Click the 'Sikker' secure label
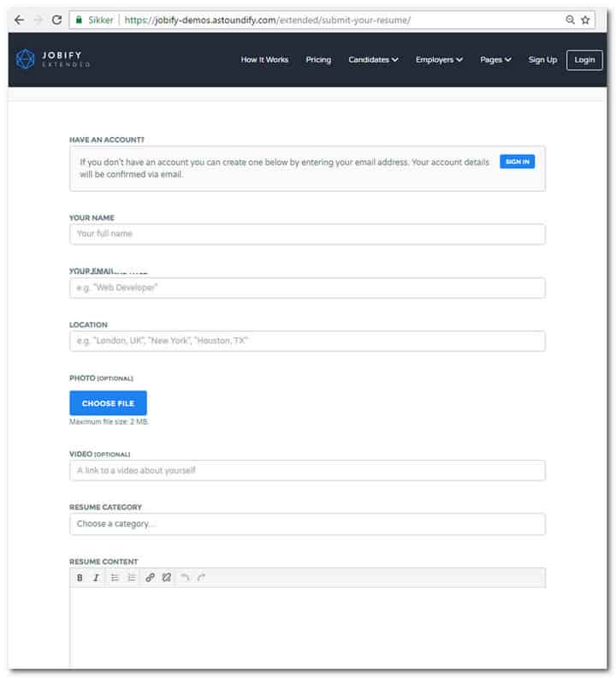Viewport: 616px width, 678px height. tap(101, 20)
